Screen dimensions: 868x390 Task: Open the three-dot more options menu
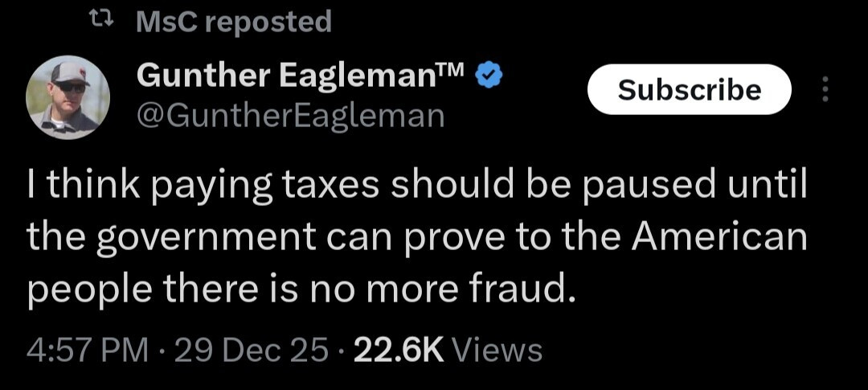tap(824, 89)
